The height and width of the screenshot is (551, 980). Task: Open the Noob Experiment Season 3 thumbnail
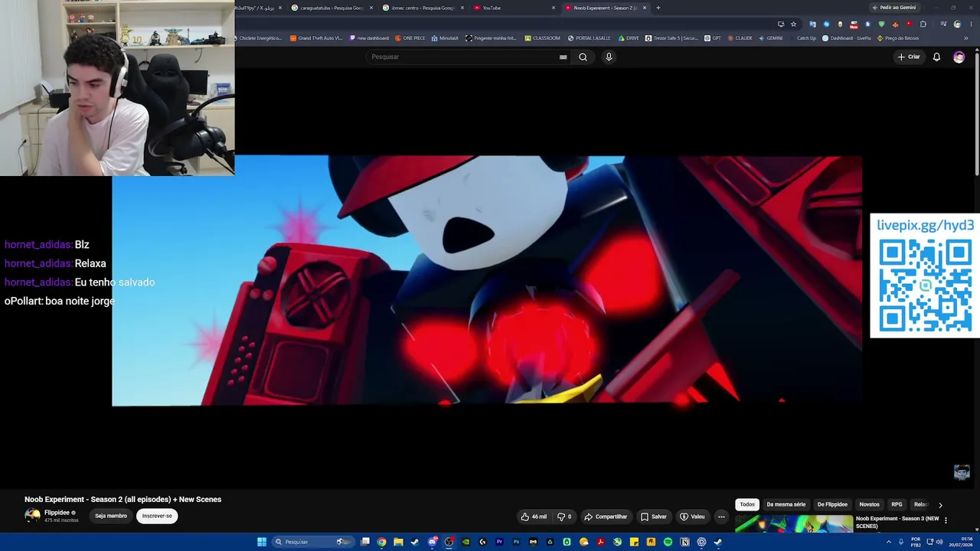pos(794,524)
